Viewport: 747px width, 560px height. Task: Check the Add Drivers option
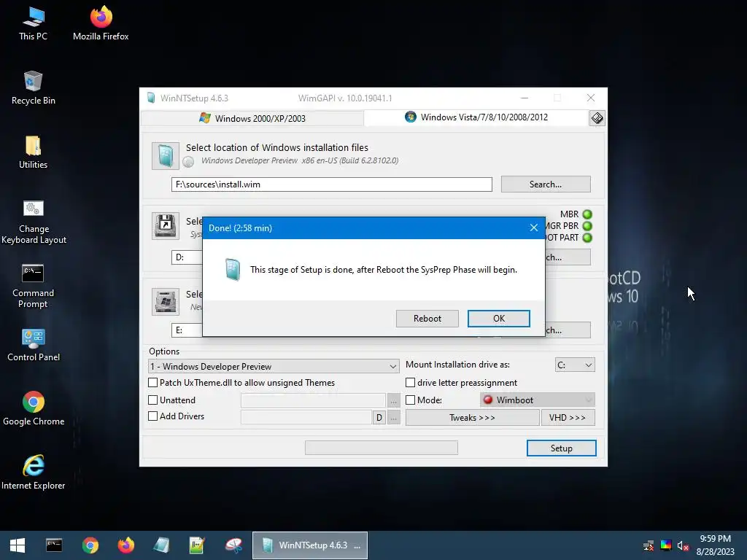[153, 416]
